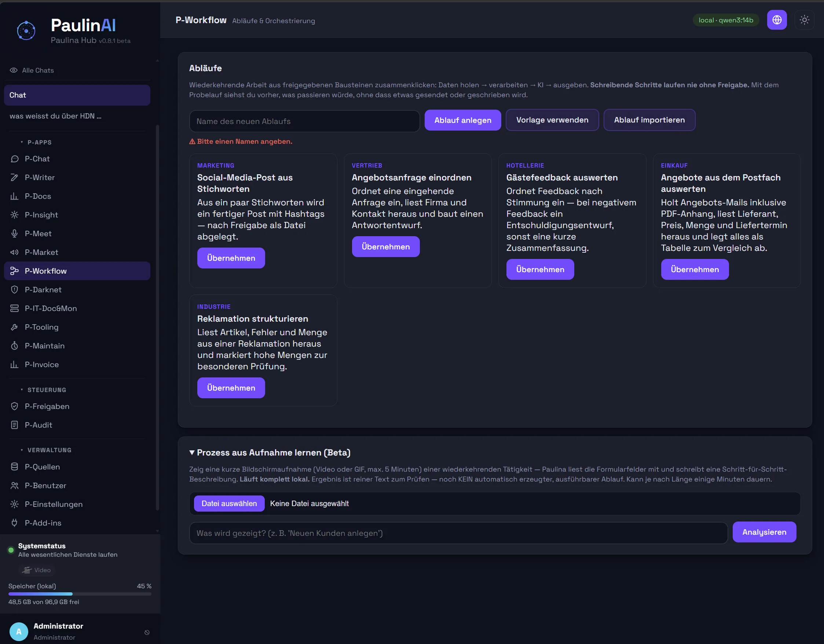Click the local · qwen3:14b model badge
Screen dimensions: 824x644
725,20
